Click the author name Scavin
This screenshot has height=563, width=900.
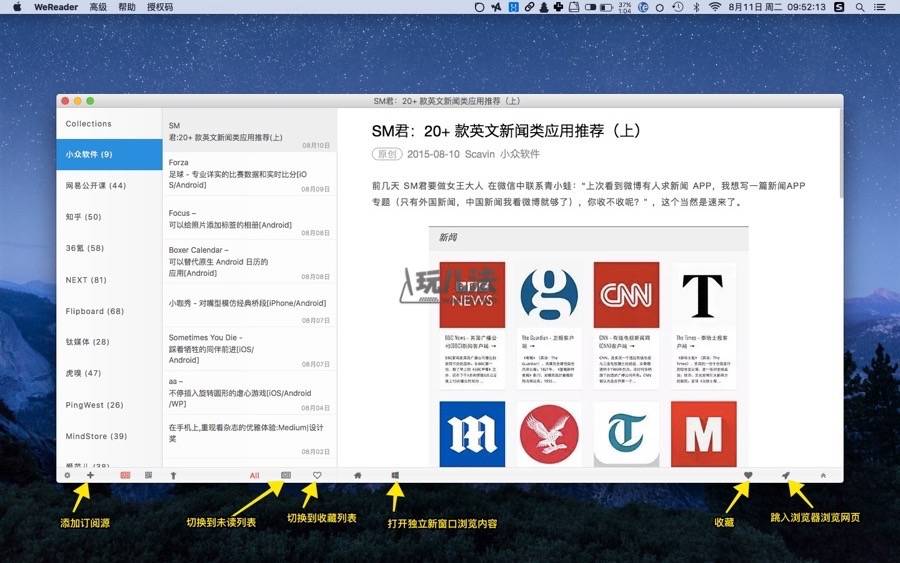480,154
